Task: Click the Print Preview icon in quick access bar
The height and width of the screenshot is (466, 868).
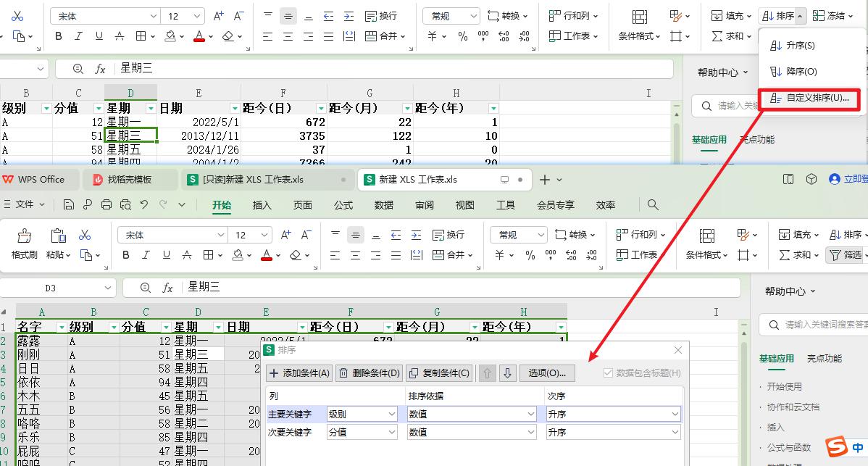Action: (125, 205)
